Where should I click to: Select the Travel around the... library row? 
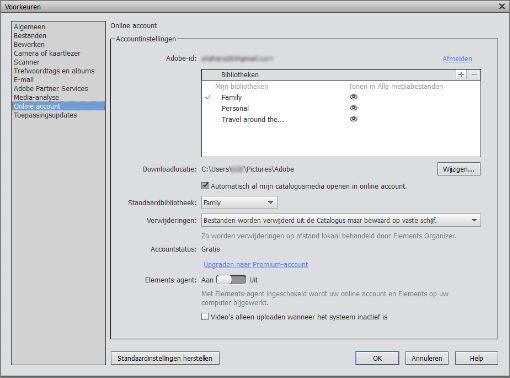click(x=341, y=119)
